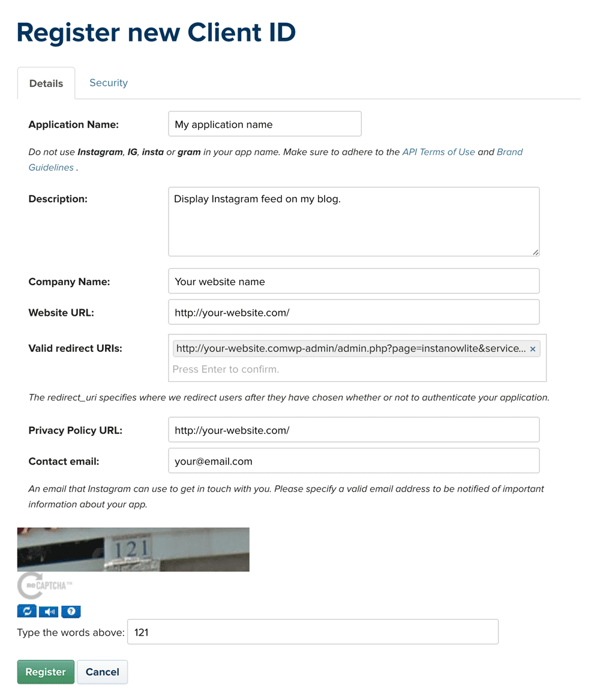Click the reCAPTCHA logo
This screenshot has width=600, height=700.
coord(44,585)
